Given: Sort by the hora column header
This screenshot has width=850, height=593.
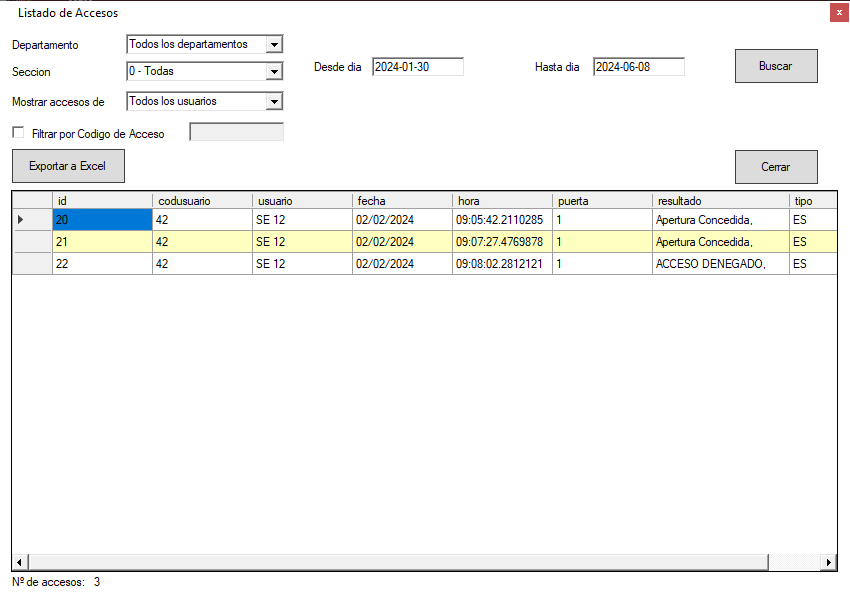Looking at the screenshot, I should tap(503, 201).
